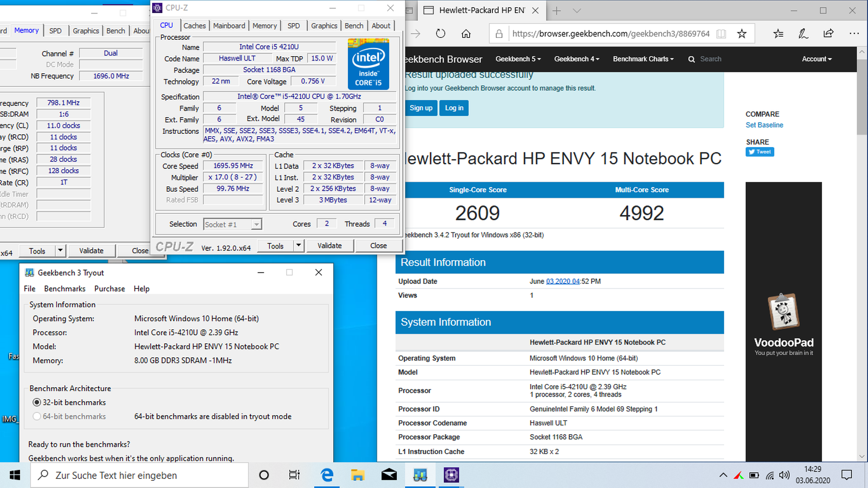Open the Socket #1 selection dropdown
Screen dimensions: 868x488
point(256,224)
